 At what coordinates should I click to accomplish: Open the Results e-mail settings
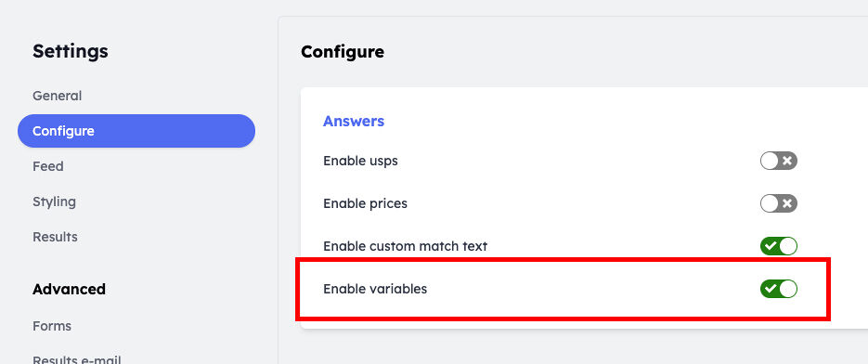pos(77,359)
